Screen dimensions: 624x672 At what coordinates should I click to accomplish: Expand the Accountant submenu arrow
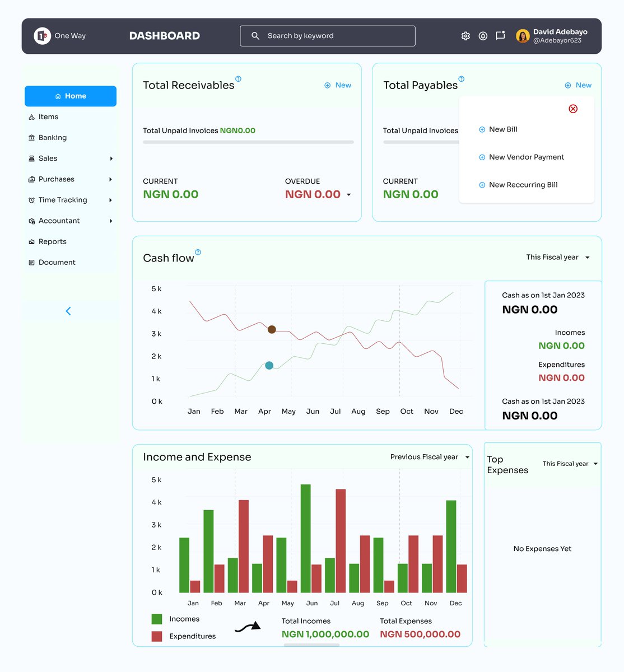[x=111, y=221]
